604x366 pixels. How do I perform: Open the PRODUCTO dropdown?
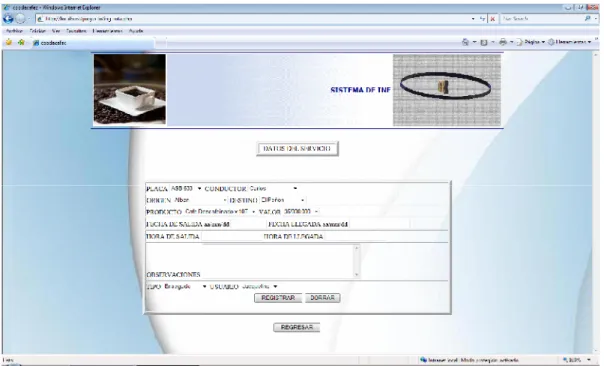point(220,212)
